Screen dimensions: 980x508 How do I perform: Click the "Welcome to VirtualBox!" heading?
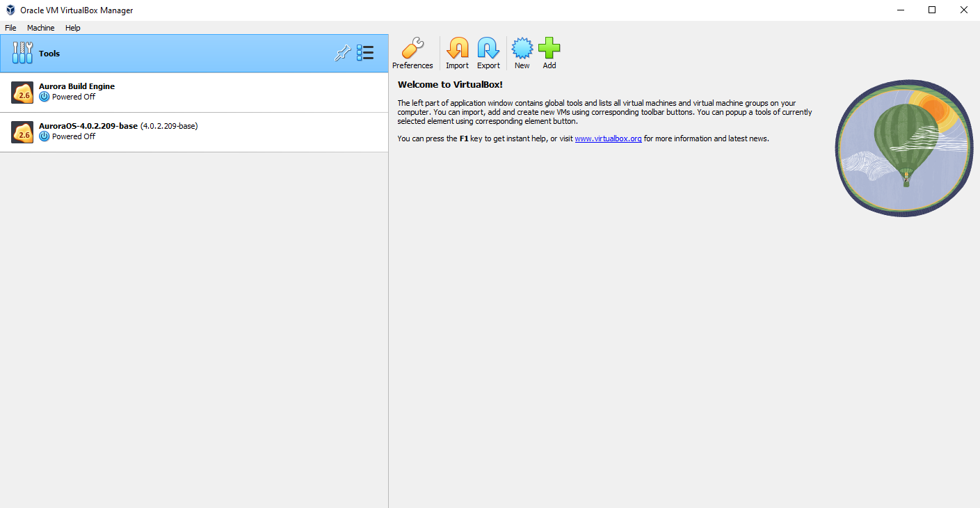pos(450,85)
